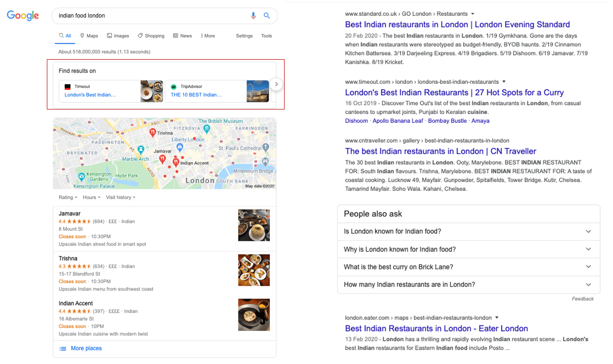Open the Jamavar listing photo
Screen dimensions: 613x364
pos(253,225)
